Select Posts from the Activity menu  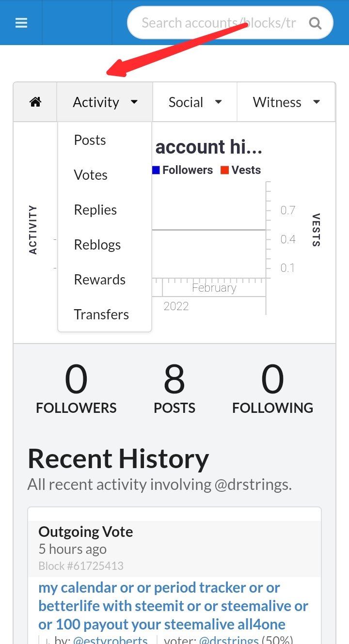tap(90, 140)
